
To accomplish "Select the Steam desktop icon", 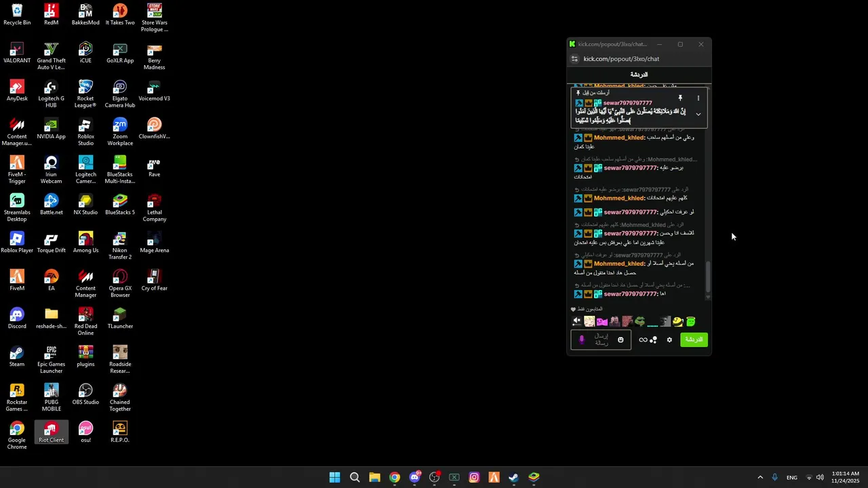I will (17, 357).
